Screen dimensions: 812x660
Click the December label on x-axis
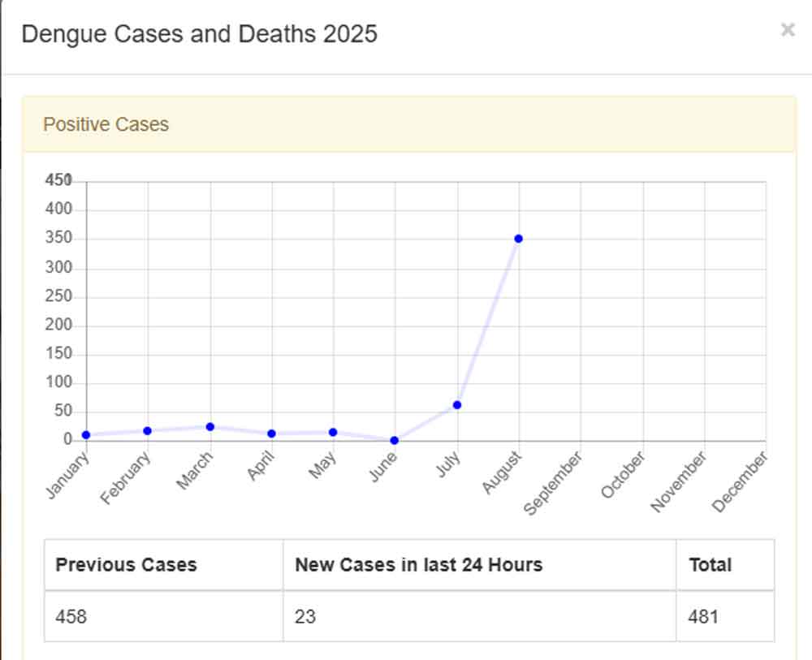coord(741,482)
